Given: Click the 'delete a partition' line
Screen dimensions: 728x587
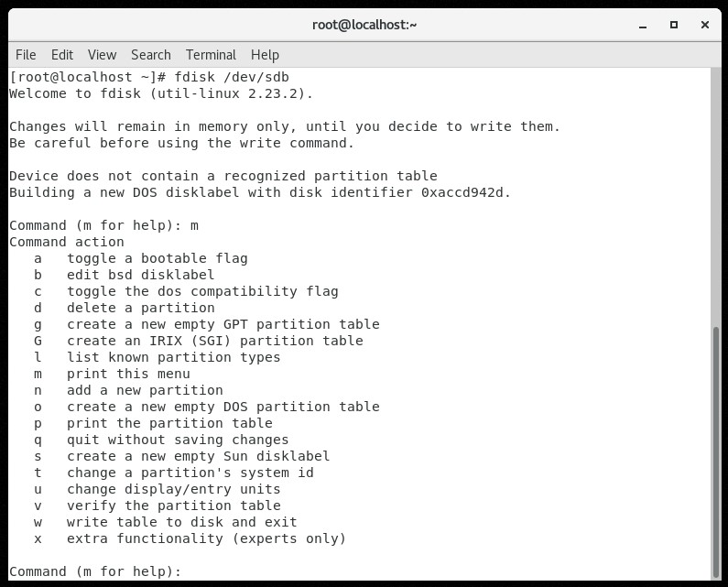Looking at the screenshot, I should click(140, 308).
